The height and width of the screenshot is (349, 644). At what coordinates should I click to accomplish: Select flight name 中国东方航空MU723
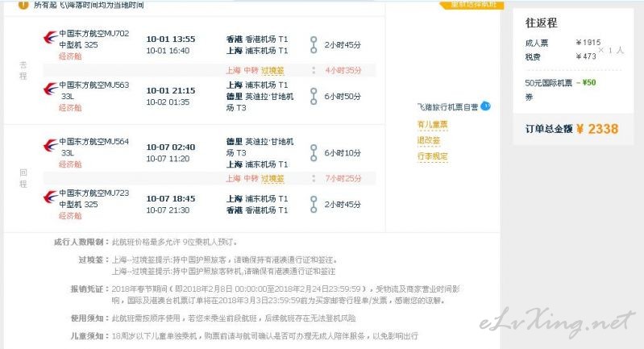coord(94,193)
